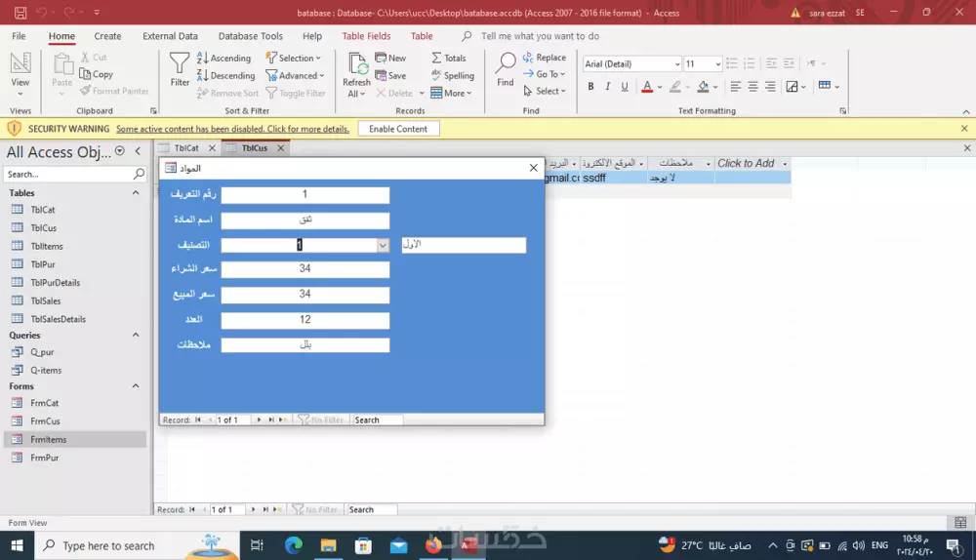
Task: Open the TblItems table
Action: 47,246
